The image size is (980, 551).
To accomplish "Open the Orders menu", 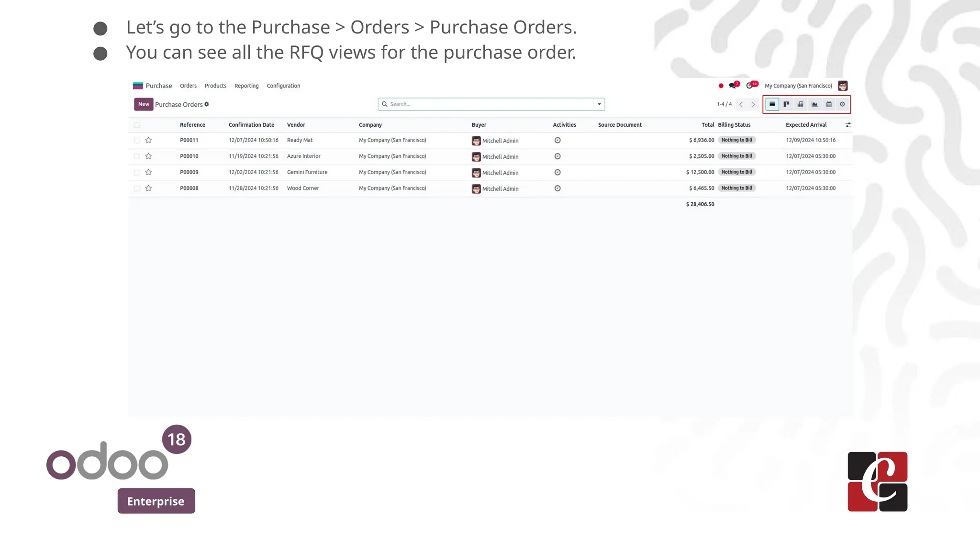I will tap(188, 86).
